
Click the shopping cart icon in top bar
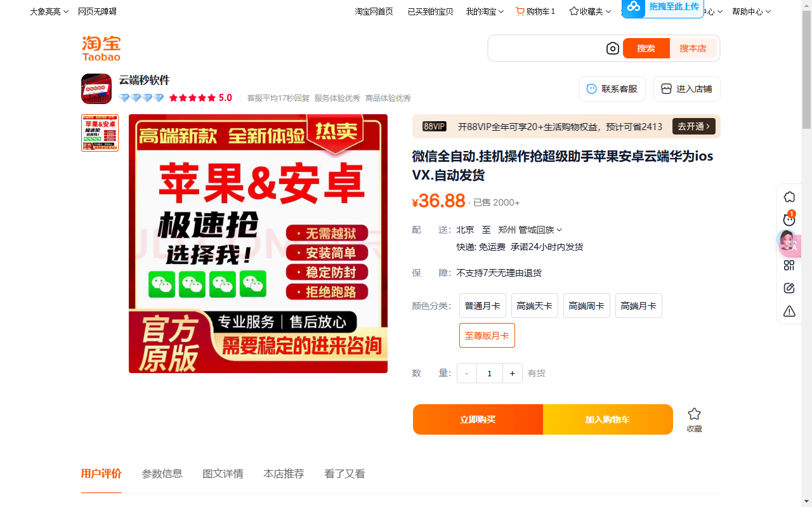coord(520,11)
